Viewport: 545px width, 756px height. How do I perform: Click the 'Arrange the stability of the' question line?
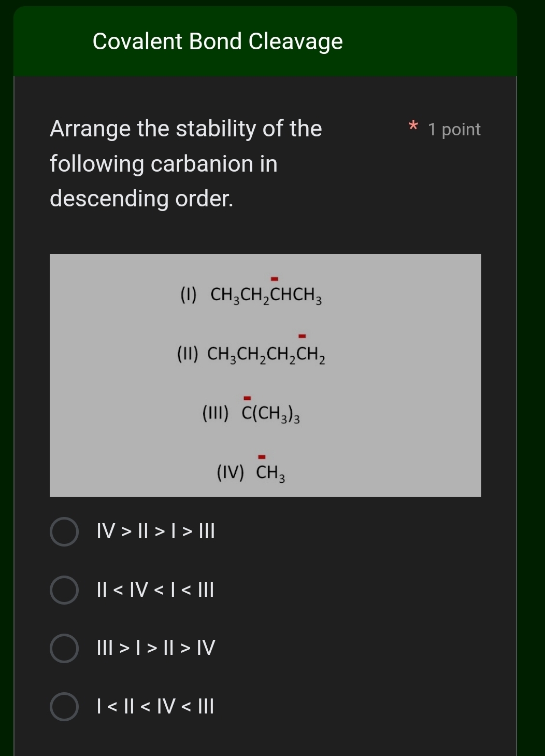186,129
